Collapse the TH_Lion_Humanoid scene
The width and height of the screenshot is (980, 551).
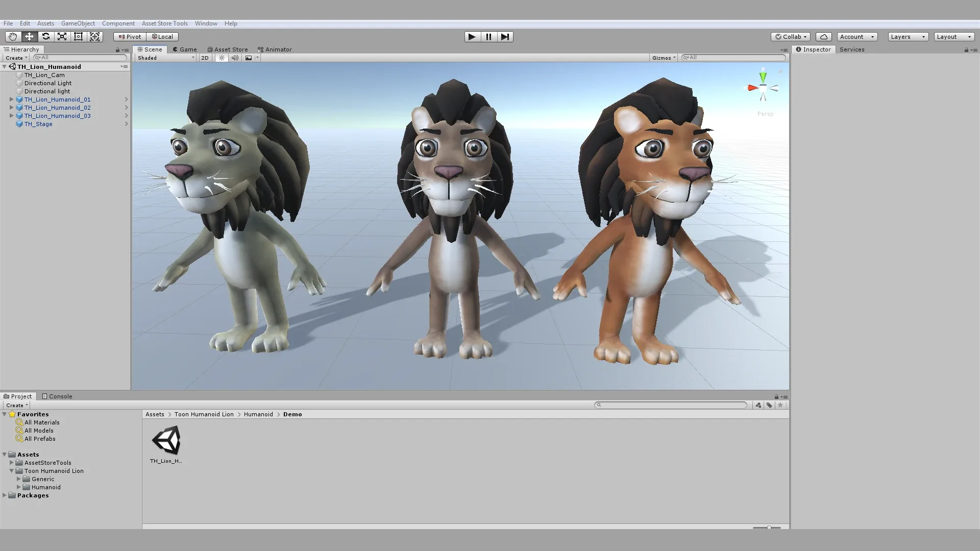[5, 67]
